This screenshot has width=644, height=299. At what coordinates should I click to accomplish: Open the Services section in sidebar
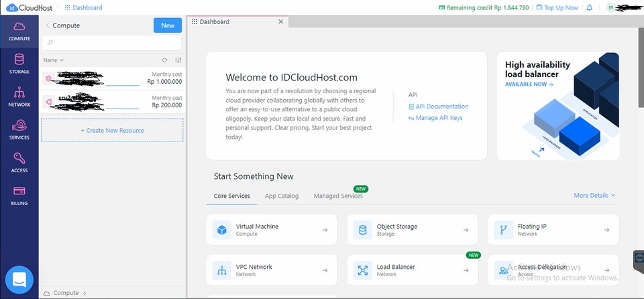pyautogui.click(x=19, y=130)
